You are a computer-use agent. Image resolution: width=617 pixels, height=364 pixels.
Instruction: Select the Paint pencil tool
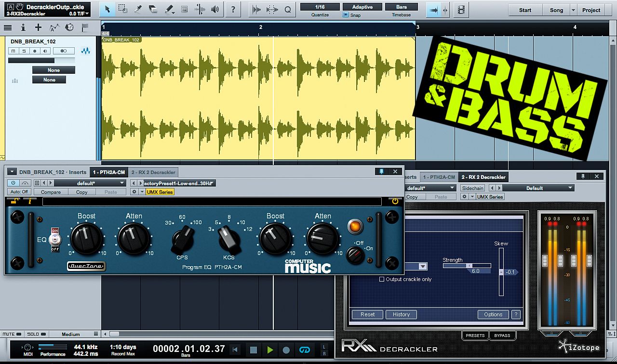(169, 9)
